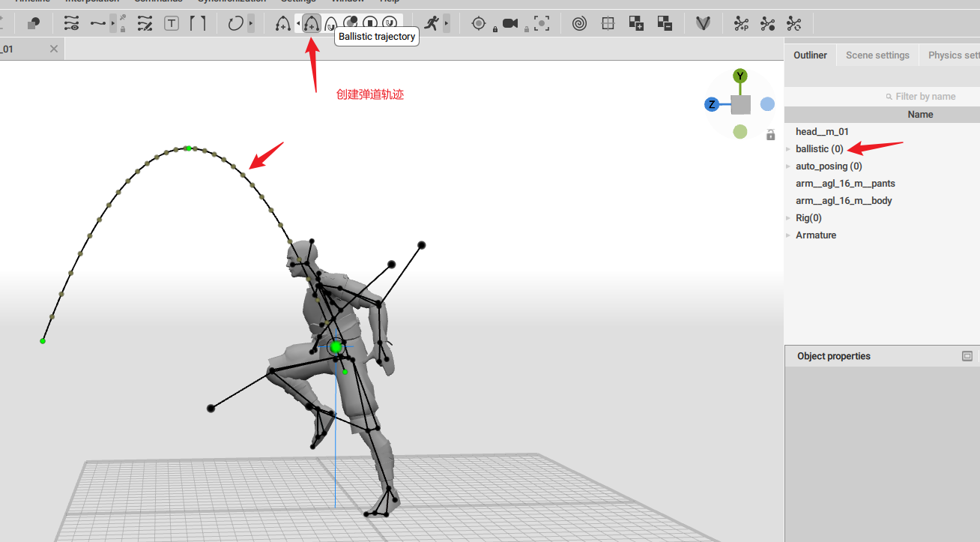Click the boxed T toolbar icon
Image resolution: width=980 pixels, height=542 pixels.
pos(172,24)
